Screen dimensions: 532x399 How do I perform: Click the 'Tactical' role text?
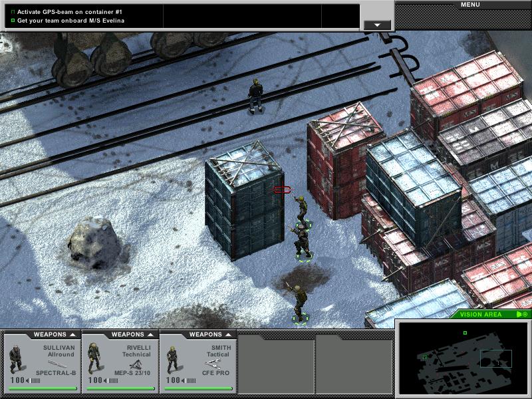coord(218,354)
